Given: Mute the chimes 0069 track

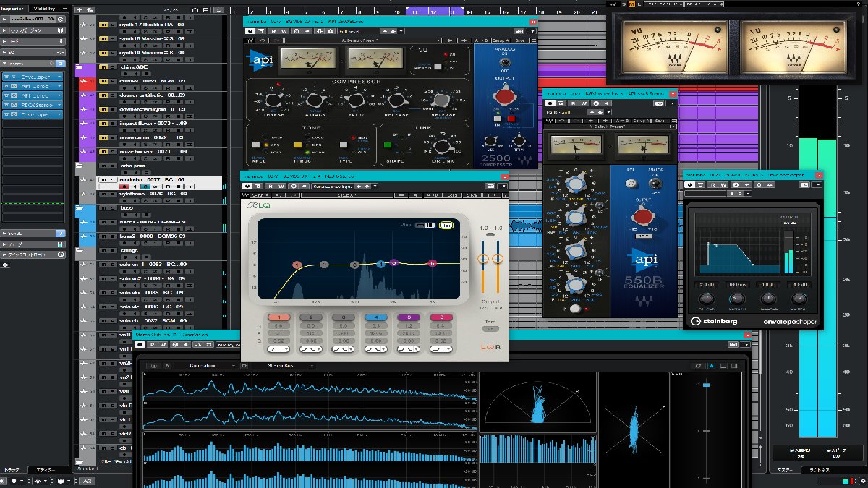Looking at the screenshot, I should tap(103, 82).
